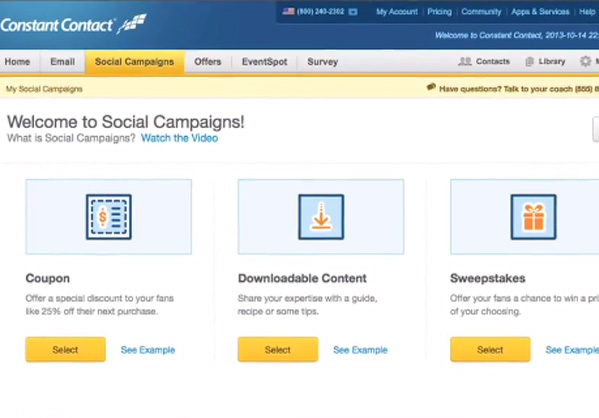Select the Sweepstakes campaign
Viewport: 599px width, 418px height.
coord(491,349)
